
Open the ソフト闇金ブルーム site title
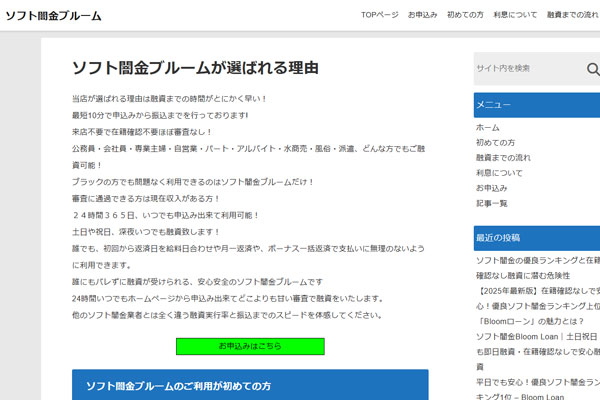tap(54, 16)
